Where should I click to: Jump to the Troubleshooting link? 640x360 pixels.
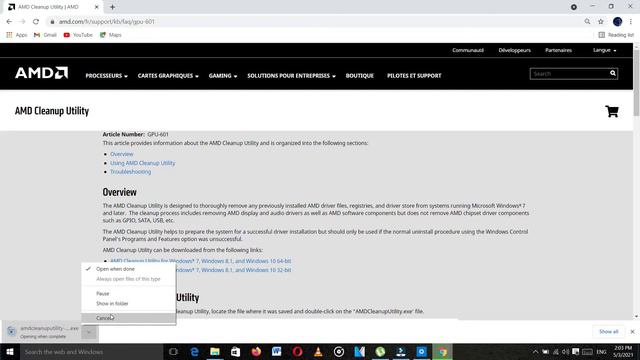click(x=131, y=172)
